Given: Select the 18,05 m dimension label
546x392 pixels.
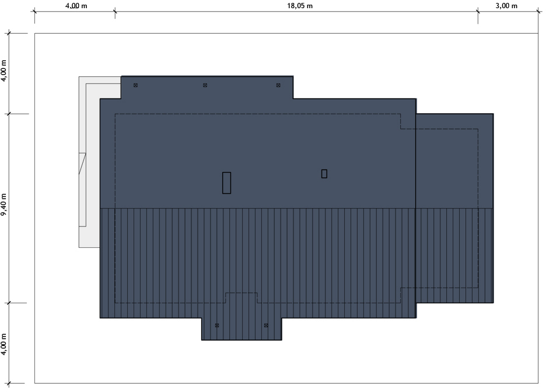Looking at the screenshot, I should tap(300, 6).
